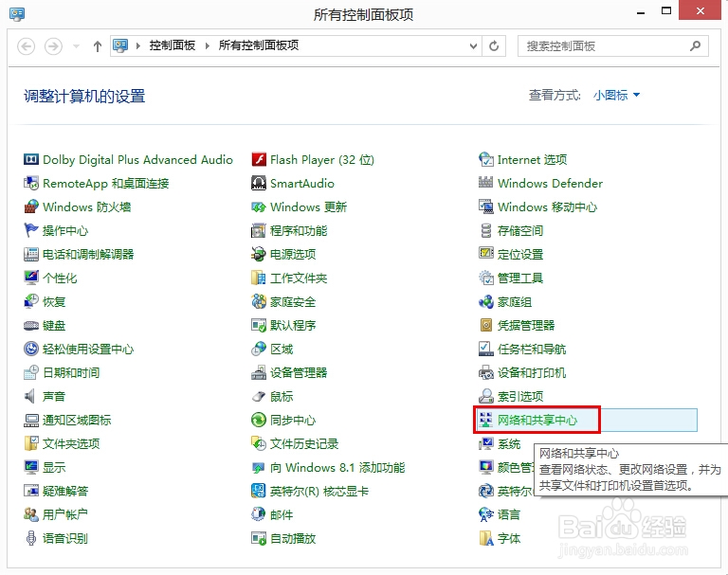Open the 网络和共享中心 icon
Image resolution: width=728 pixels, height=575 pixels.
pyautogui.click(x=485, y=420)
